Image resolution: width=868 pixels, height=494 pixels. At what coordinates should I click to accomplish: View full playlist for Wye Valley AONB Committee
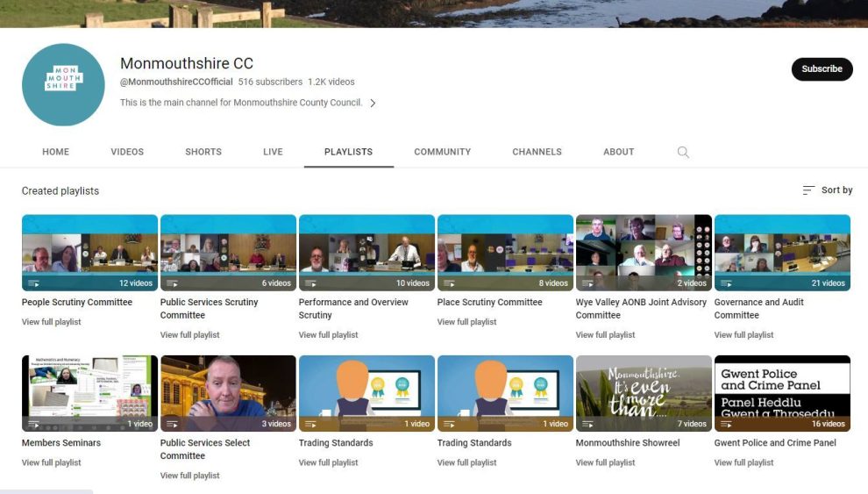point(605,335)
